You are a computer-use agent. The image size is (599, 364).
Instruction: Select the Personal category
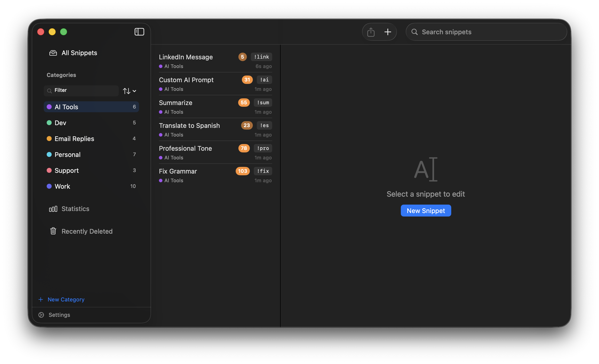tap(91, 154)
